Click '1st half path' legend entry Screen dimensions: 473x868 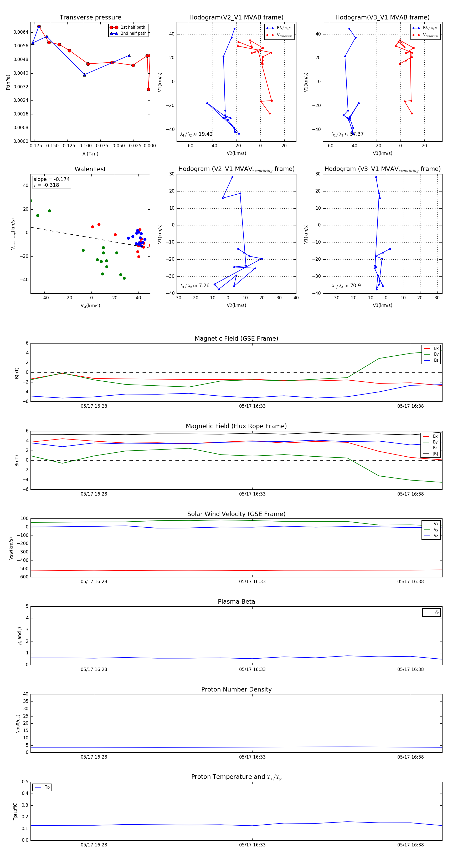pyautogui.click(x=128, y=27)
